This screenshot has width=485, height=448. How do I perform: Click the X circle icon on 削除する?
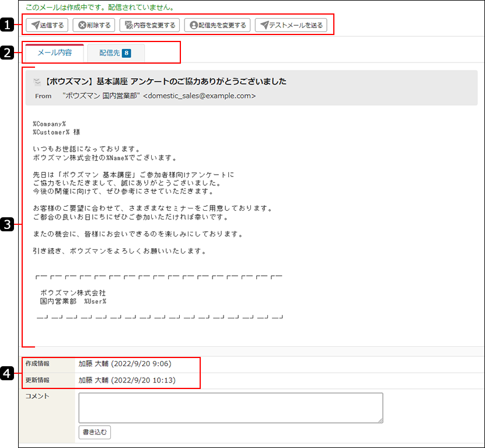click(82, 25)
